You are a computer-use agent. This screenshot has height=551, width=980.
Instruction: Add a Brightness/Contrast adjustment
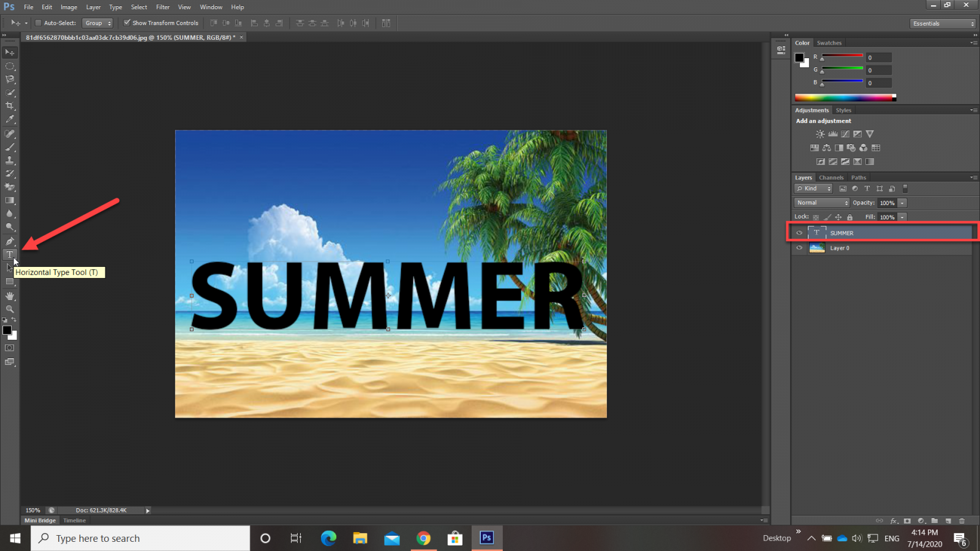click(820, 134)
